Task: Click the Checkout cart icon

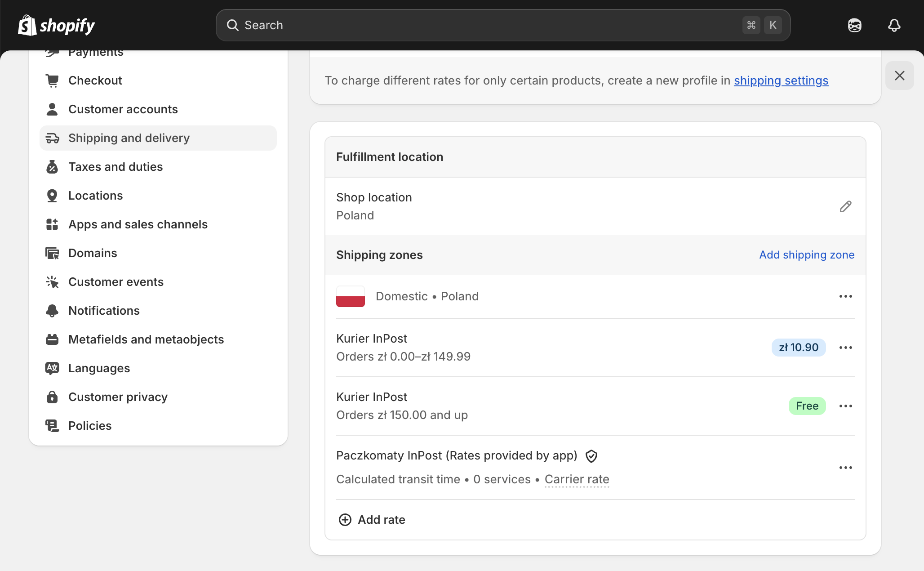Action: coord(52,80)
